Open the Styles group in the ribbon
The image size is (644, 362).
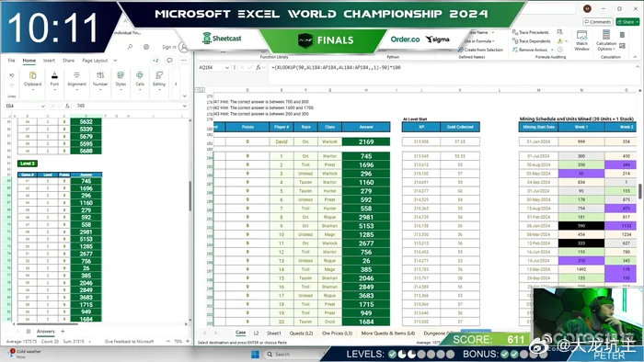(121, 80)
